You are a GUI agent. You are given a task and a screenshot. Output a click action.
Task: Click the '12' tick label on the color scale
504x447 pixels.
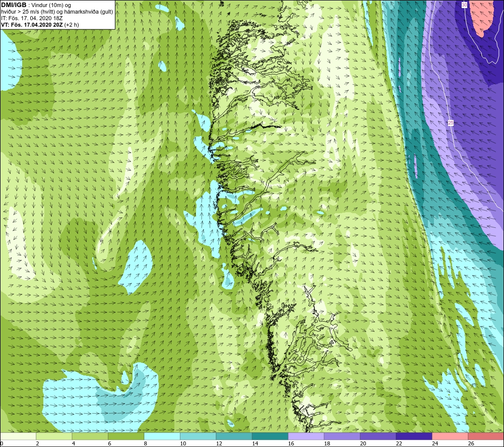[219, 443]
